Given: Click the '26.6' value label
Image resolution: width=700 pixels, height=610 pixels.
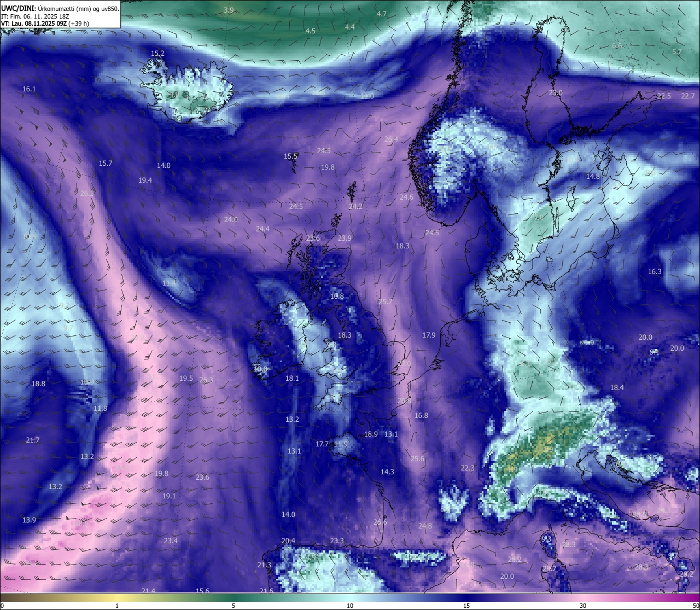Looking at the screenshot, I should (x=380, y=522).
